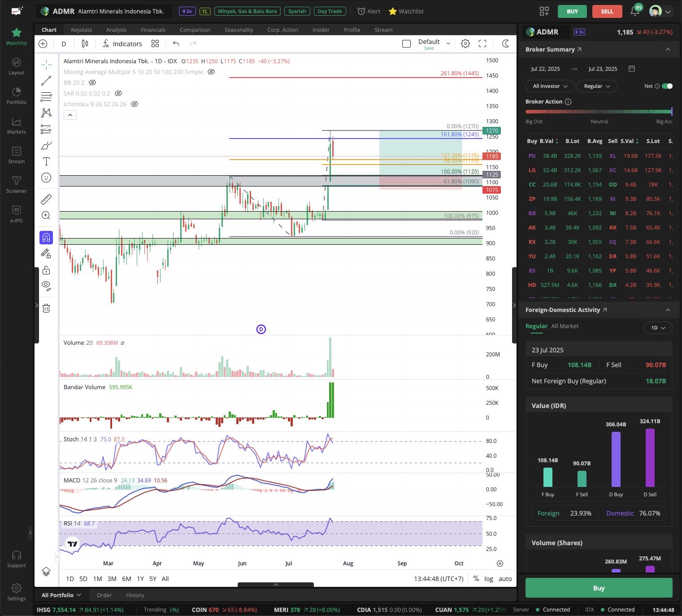This screenshot has width=682, height=616.
Task: Switch to the Keystats tab
Action: tap(81, 30)
